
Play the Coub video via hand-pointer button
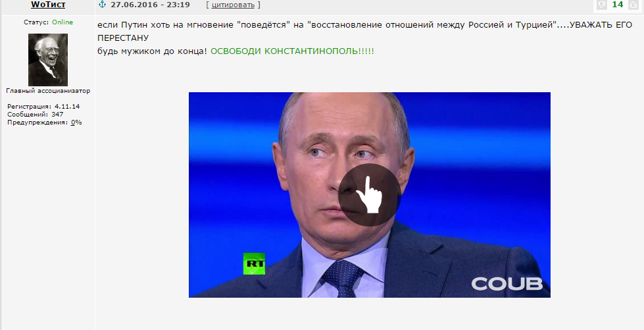pos(370,195)
